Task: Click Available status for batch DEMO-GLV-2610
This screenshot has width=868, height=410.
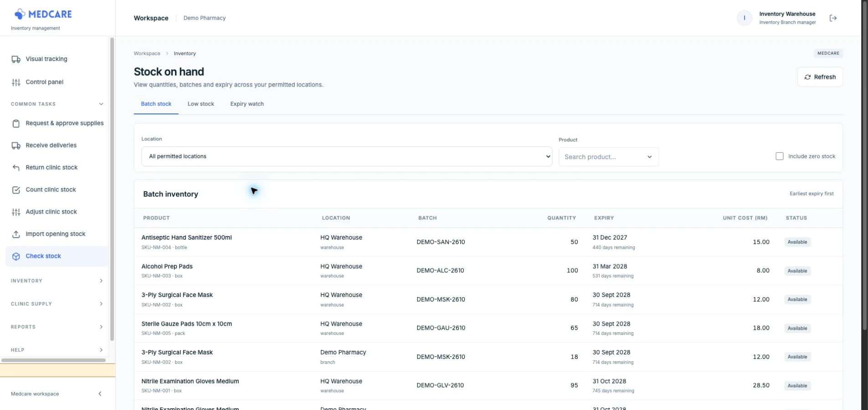Action: (797, 386)
